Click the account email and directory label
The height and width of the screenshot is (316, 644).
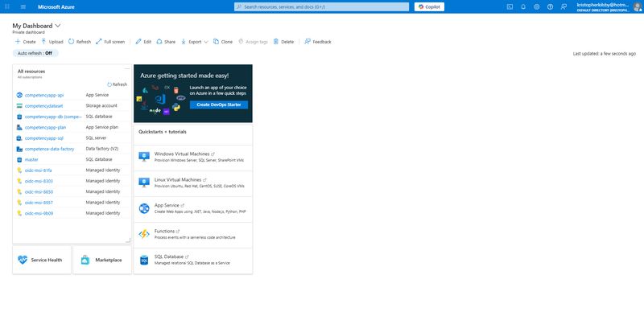(x=602, y=7)
